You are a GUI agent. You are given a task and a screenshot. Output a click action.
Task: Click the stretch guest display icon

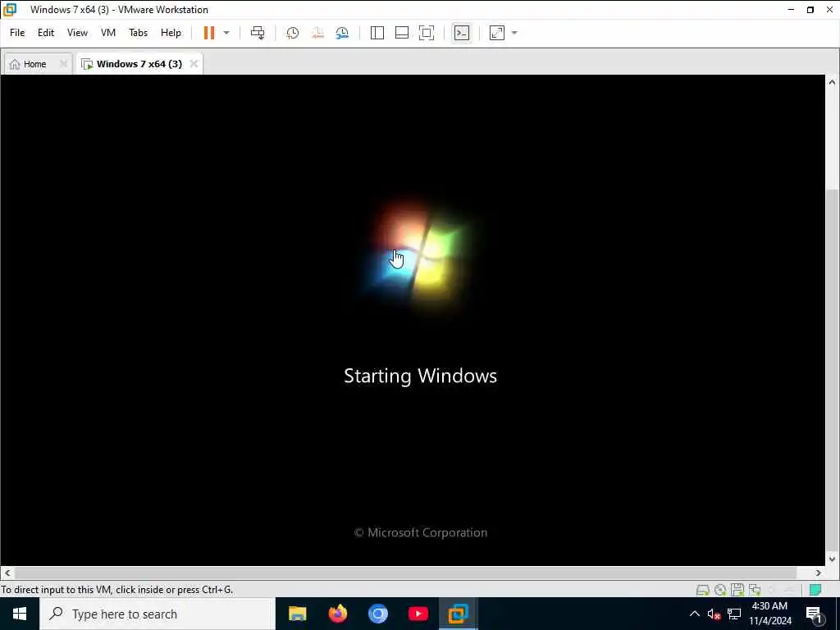coord(497,33)
